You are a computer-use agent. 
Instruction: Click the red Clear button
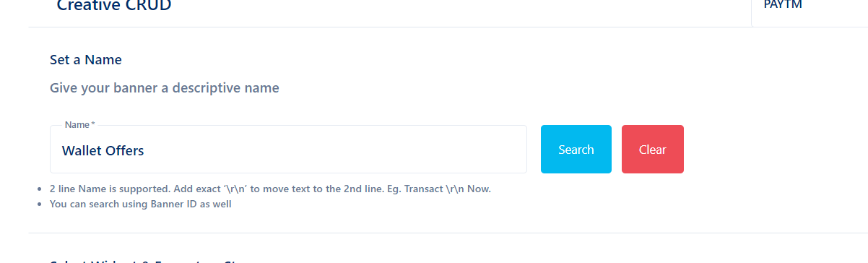652,150
